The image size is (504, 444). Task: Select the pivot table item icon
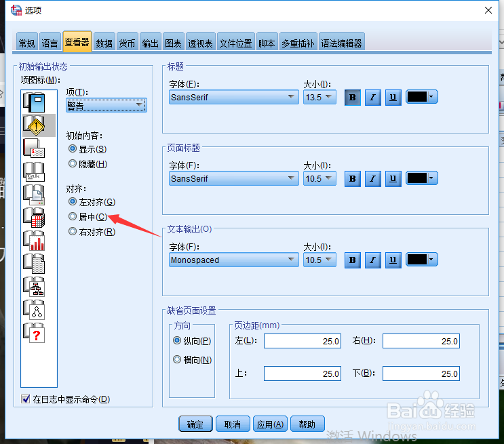pyautogui.click(x=35, y=218)
